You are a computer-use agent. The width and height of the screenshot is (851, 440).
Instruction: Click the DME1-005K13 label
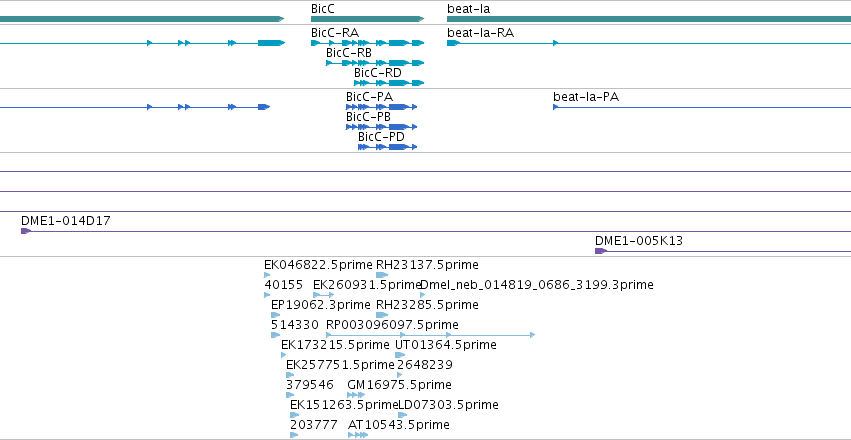coord(639,241)
